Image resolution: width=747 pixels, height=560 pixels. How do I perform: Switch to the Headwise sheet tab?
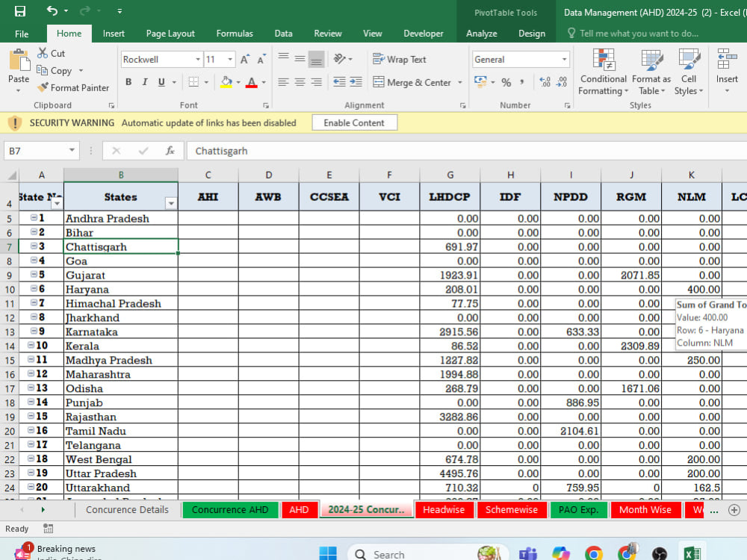[444, 509]
